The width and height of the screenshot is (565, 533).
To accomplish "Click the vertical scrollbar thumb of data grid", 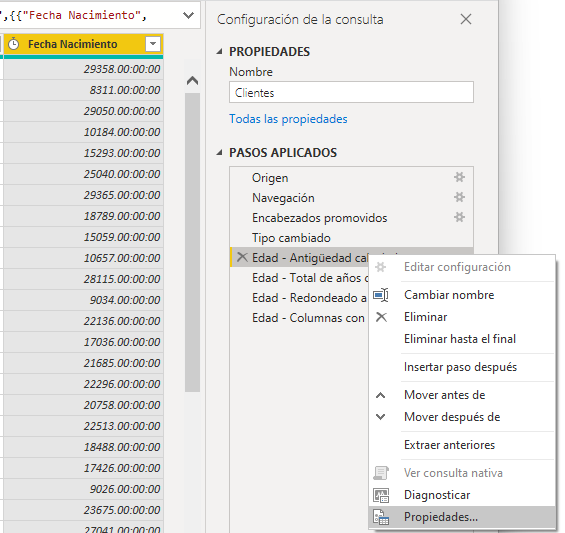I will click(192, 242).
